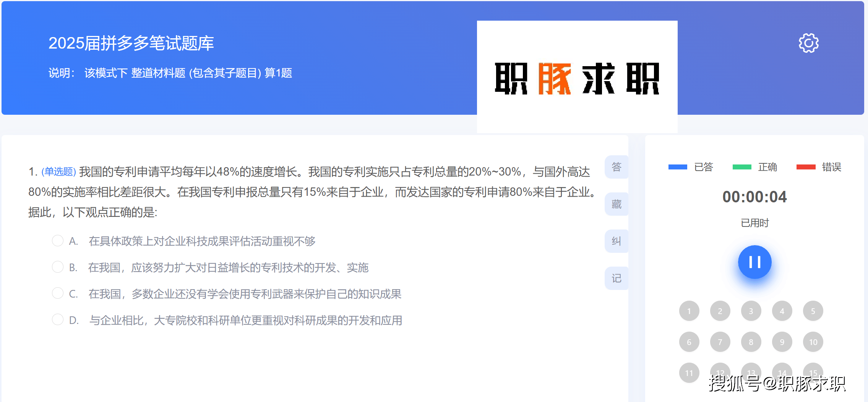Click the blue 已答 legend swatch

point(678,167)
